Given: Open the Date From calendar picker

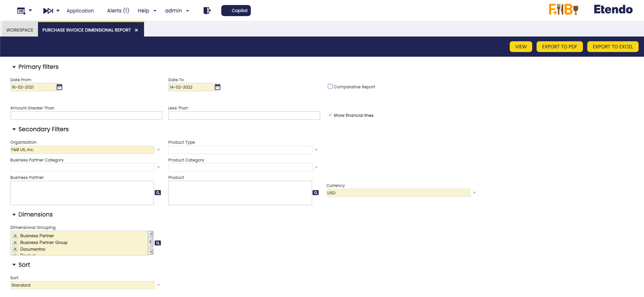Looking at the screenshot, I should coord(59,87).
